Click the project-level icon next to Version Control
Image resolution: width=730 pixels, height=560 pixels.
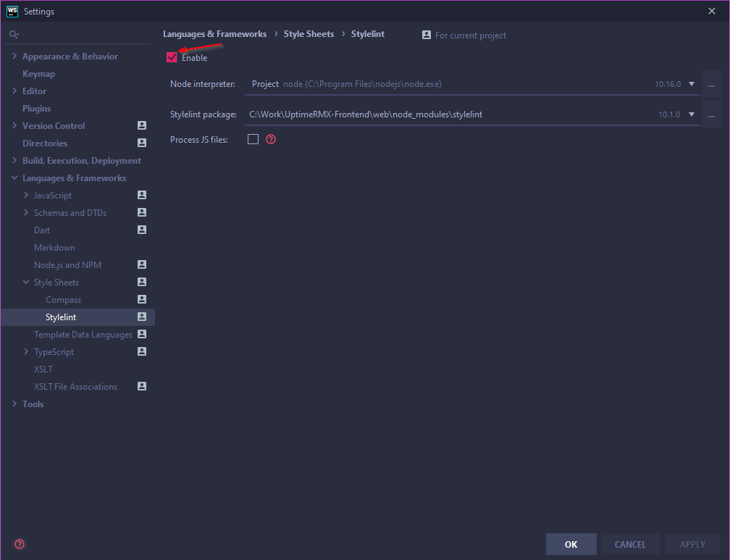click(142, 125)
